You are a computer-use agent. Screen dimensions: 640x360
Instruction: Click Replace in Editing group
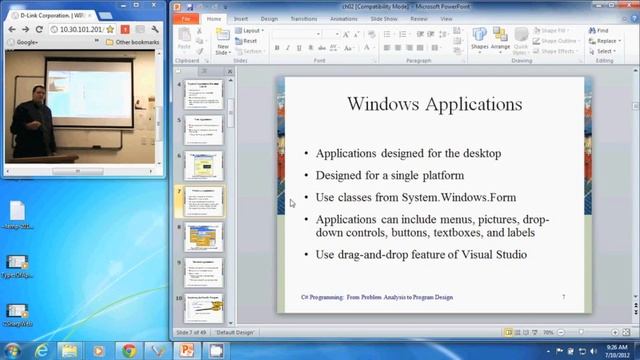(605, 41)
